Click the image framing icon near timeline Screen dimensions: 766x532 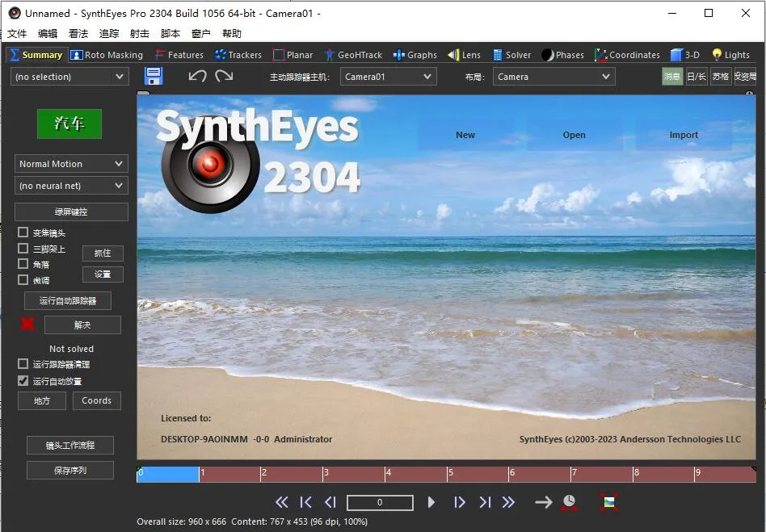[609, 502]
